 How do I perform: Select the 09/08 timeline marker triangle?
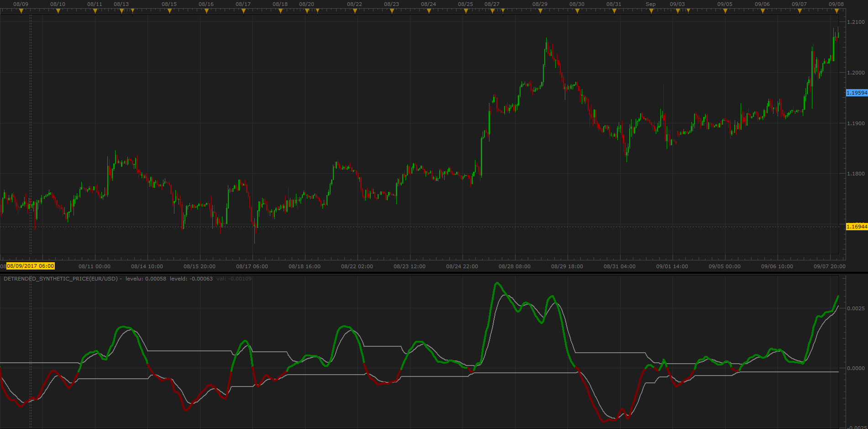(x=836, y=11)
